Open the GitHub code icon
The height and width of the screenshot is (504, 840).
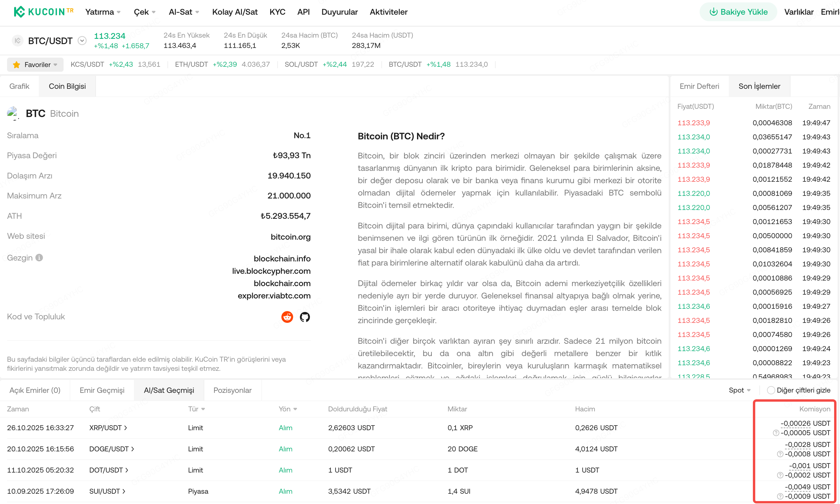[305, 317]
